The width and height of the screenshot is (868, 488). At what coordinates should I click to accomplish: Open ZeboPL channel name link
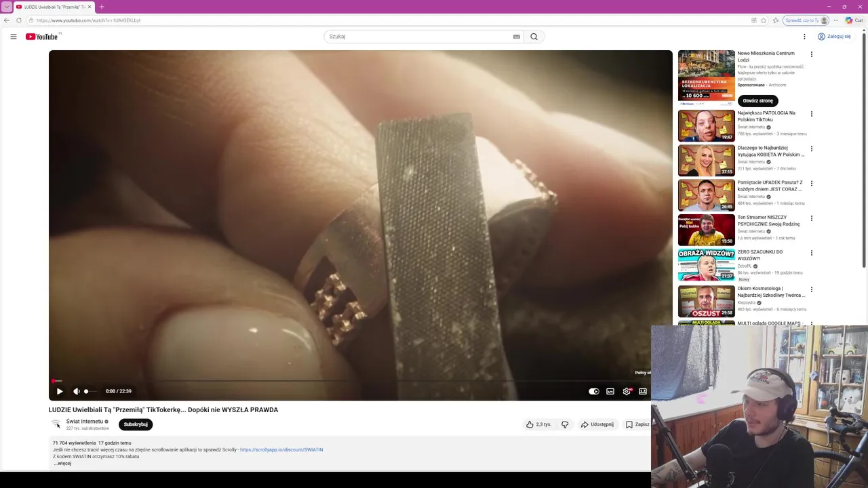pyautogui.click(x=745, y=266)
